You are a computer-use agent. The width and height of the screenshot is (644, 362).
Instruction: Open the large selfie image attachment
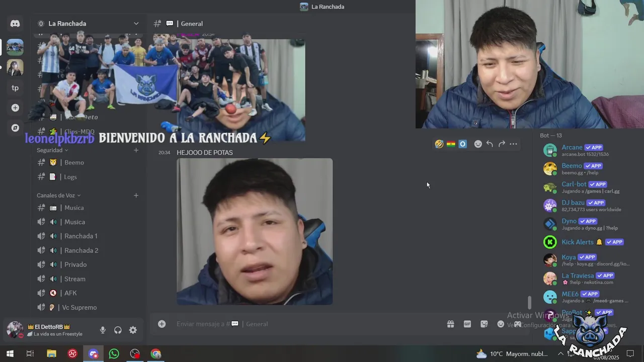(255, 232)
